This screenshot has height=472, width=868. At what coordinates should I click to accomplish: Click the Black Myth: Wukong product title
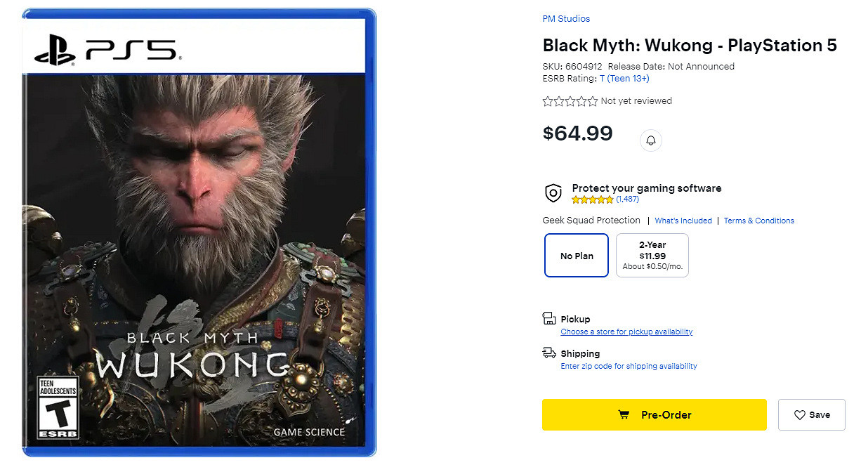coord(689,46)
